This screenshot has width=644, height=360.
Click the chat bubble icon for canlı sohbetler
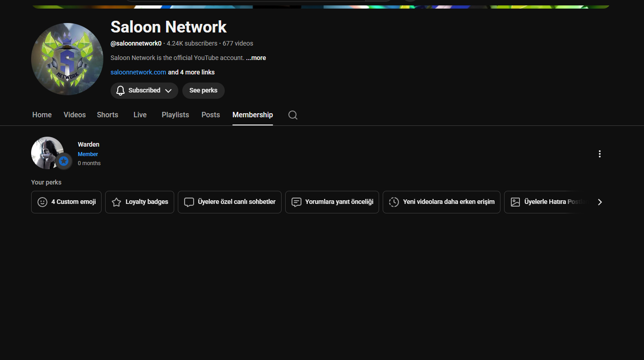coord(189,202)
